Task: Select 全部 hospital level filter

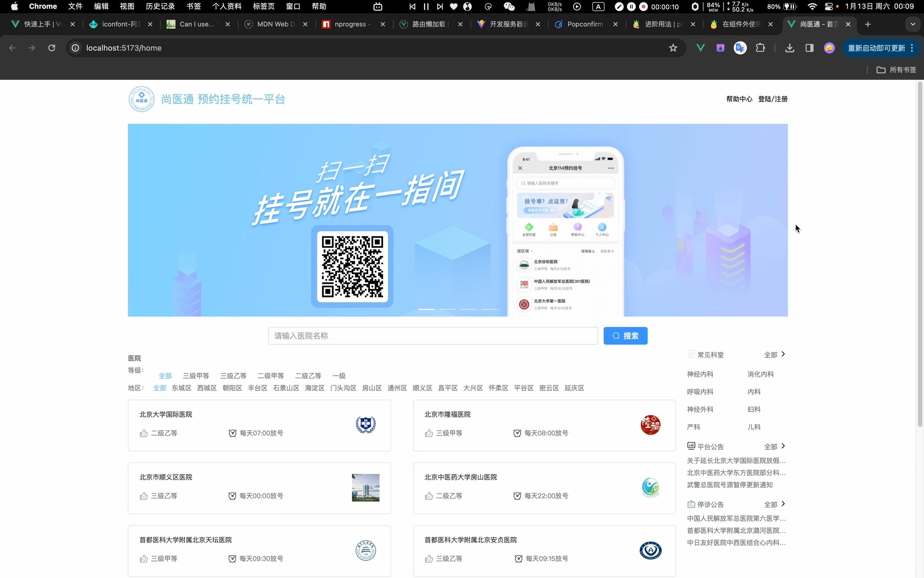Action: tap(165, 376)
